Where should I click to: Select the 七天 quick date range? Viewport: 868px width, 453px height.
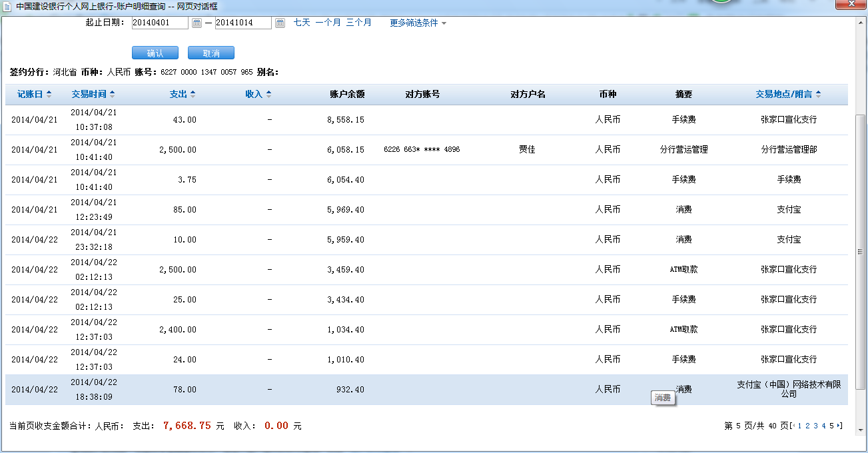click(x=302, y=23)
